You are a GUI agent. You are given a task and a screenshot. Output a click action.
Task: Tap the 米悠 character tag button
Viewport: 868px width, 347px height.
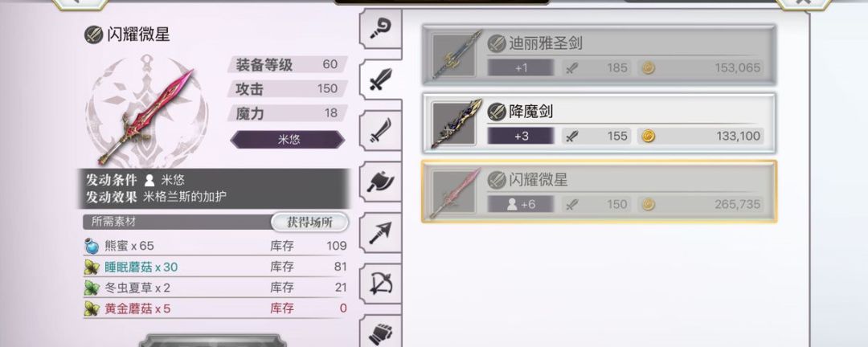click(288, 140)
